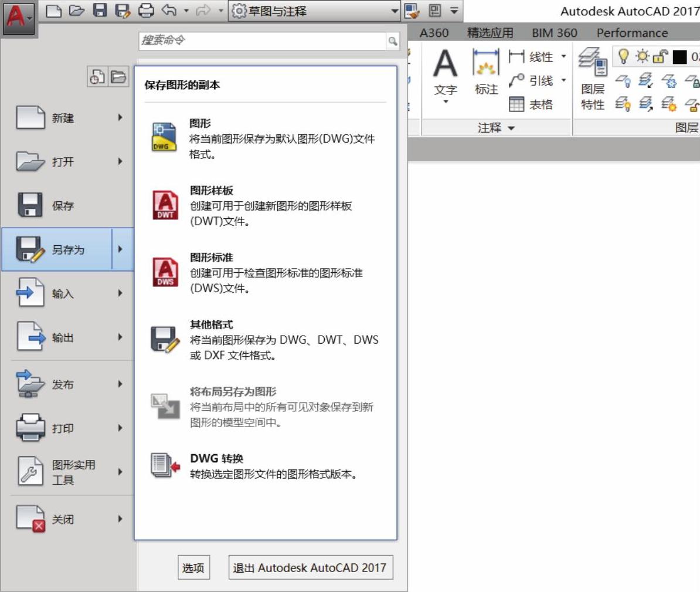
Task: Click the open folder icon in quick access toolbar
Action: coord(77,11)
